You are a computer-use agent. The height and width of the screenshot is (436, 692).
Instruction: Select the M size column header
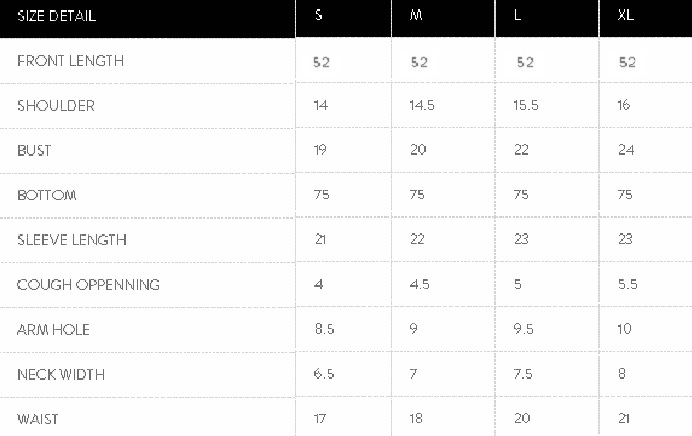pos(443,19)
